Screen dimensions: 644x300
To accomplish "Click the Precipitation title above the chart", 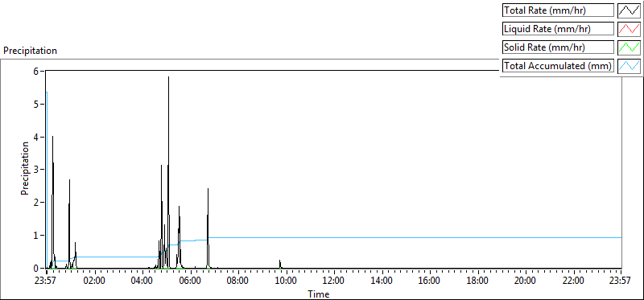I will pyautogui.click(x=30, y=51).
